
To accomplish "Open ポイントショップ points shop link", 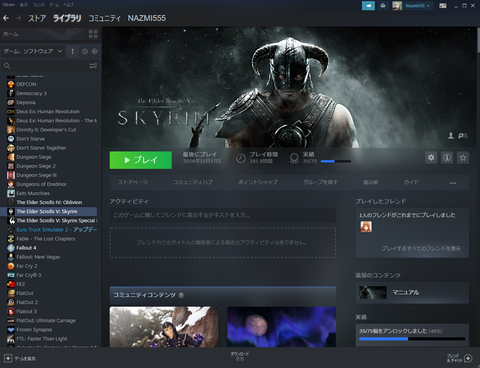I will tap(257, 182).
